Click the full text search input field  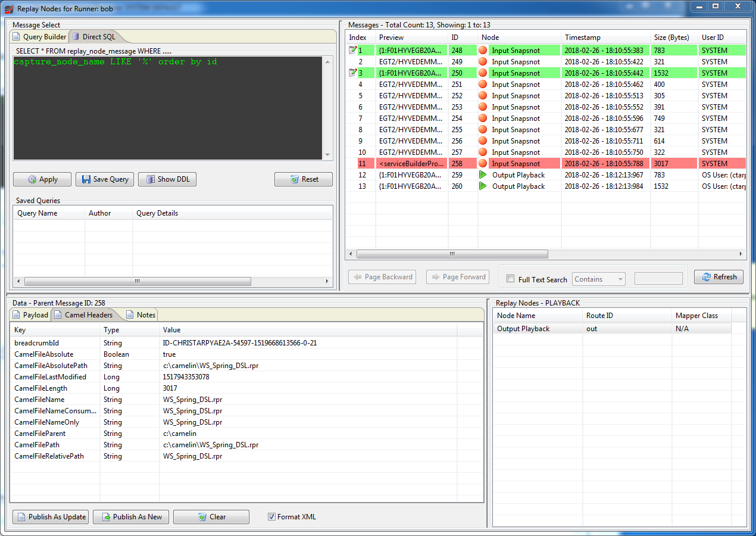click(658, 279)
